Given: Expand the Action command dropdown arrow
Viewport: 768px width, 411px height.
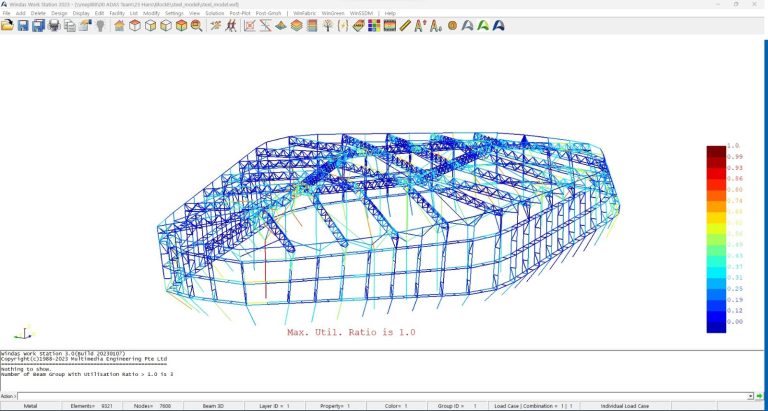Looking at the screenshot, I should point(751,396).
